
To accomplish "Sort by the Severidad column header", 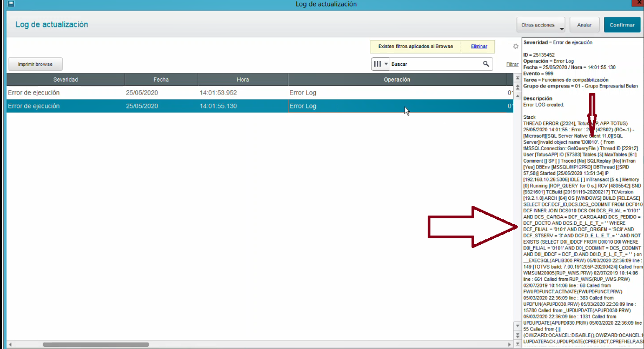I will click(x=65, y=79).
